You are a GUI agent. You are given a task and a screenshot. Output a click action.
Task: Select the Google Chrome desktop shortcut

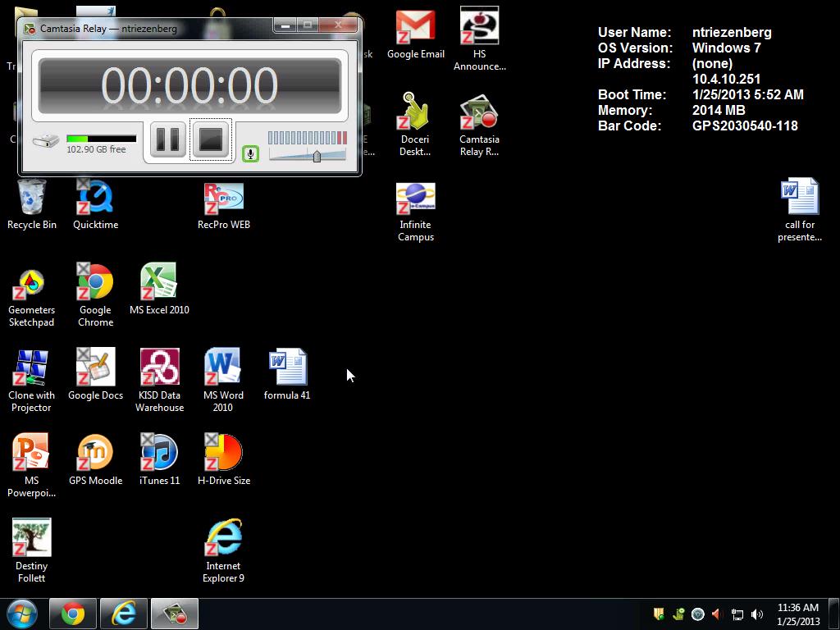[x=96, y=295]
